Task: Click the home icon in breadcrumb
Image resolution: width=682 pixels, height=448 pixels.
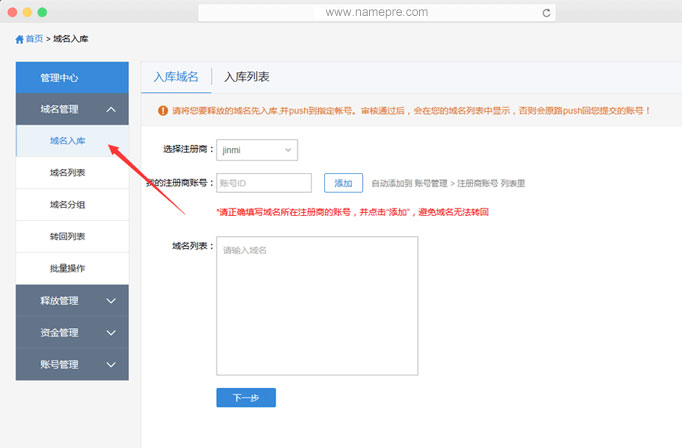Action: coord(19,39)
